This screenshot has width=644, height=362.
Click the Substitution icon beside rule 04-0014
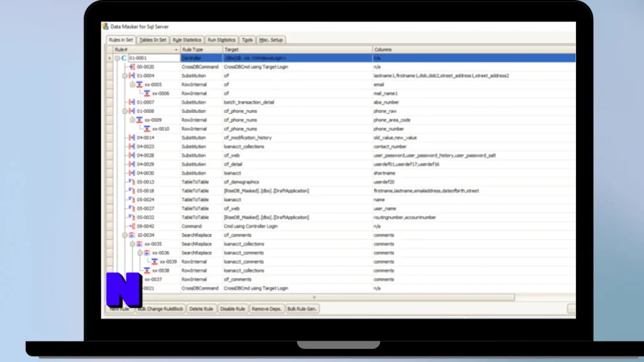pyautogui.click(x=132, y=138)
